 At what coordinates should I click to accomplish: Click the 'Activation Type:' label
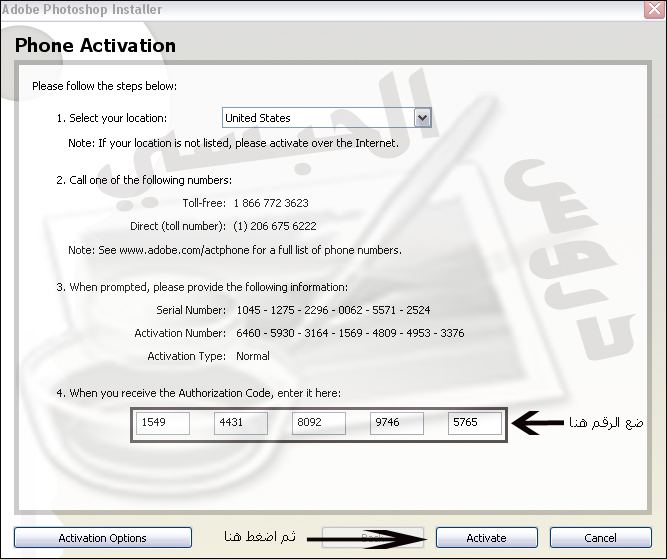click(x=187, y=356)
